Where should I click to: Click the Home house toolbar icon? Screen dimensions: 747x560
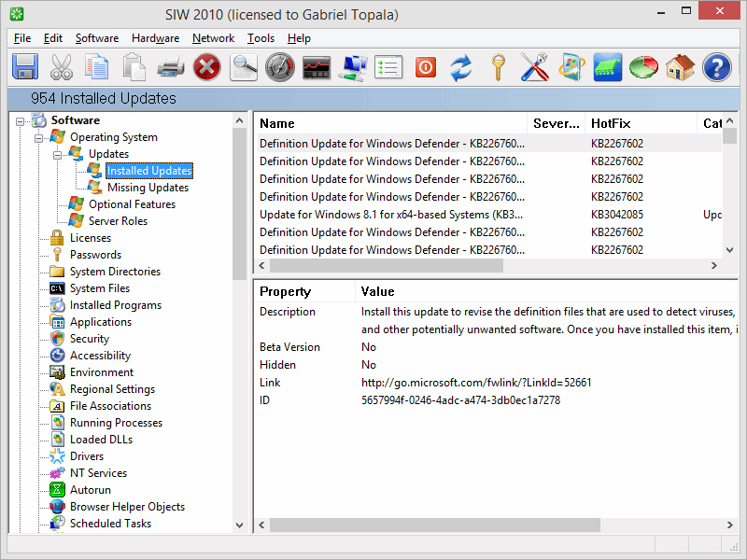click(x=680, y=66)
